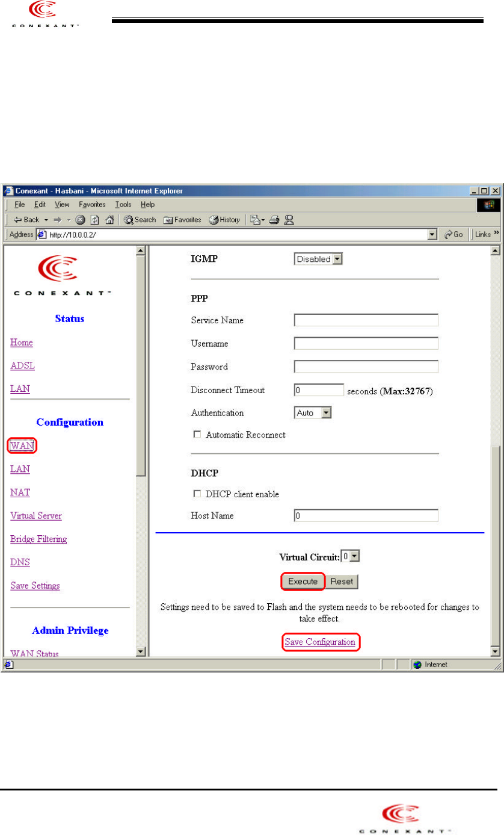The height and width of the screenshot is (835, 504).
Task: Open the Favorites toolbar button
Action: 183,220
